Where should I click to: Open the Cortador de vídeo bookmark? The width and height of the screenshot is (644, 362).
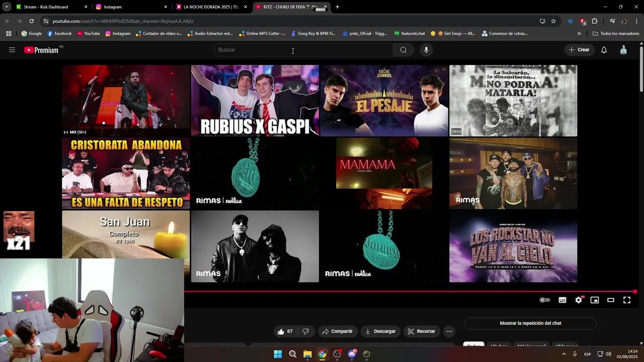point(158,34)
